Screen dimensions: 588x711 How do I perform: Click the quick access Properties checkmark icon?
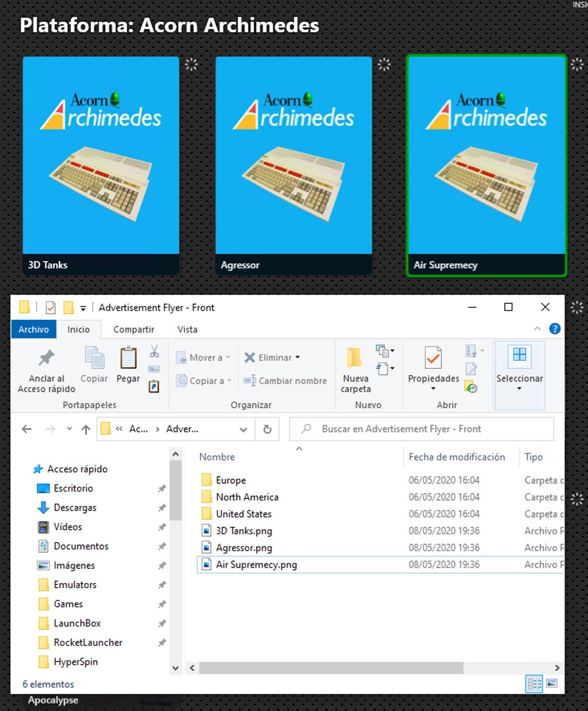coord(51,308)
